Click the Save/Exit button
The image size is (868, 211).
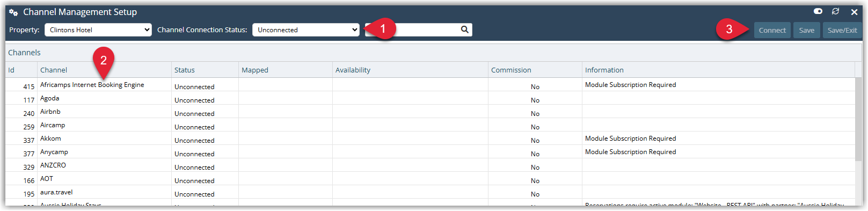click(x=842, y=30)
